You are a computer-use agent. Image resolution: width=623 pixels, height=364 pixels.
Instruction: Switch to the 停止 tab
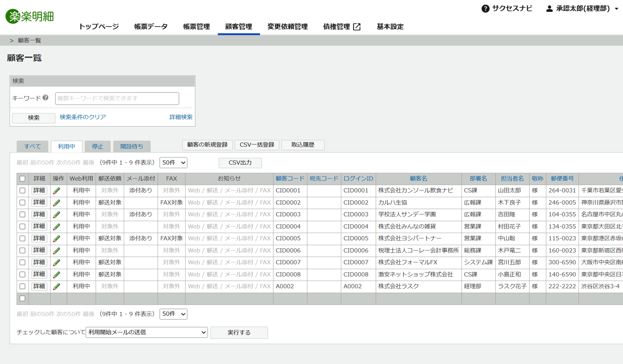(97, 146)
